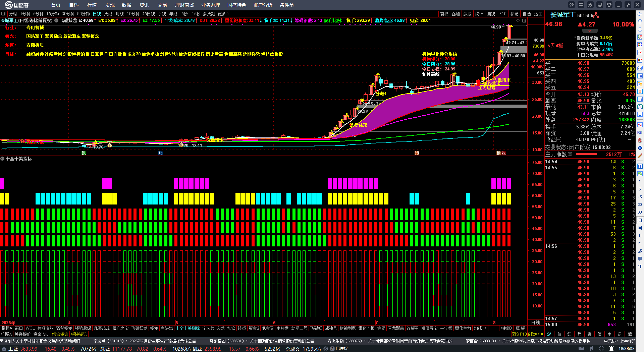Click the blue up arrow in sidebar
This screenshot has width=644, height=352.
click(x=640, y=22)
